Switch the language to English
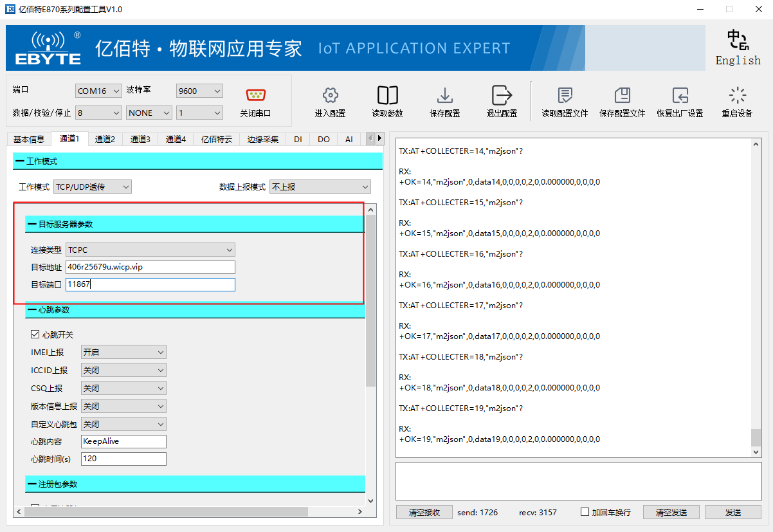The image size is (773, 532). coord(738,48)
